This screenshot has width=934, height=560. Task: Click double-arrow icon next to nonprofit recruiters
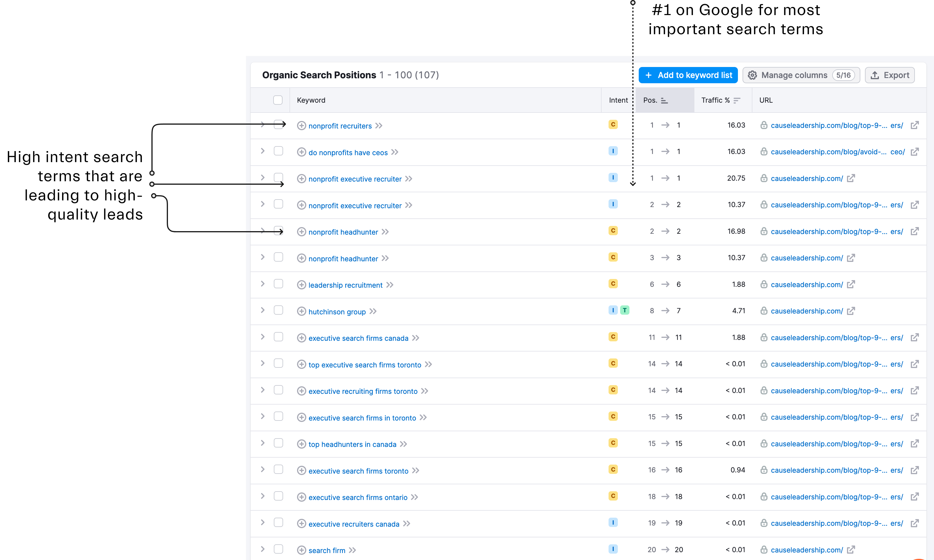pos(379,126)
